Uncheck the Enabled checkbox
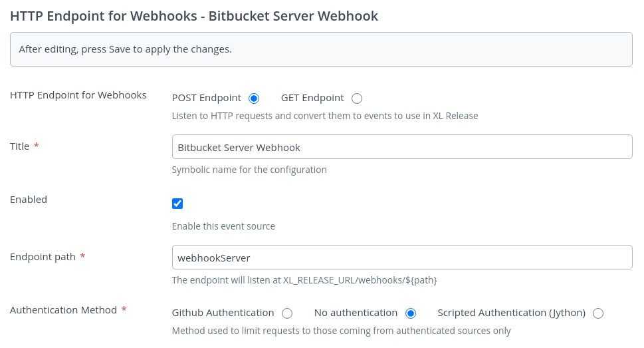 (177, 204)
